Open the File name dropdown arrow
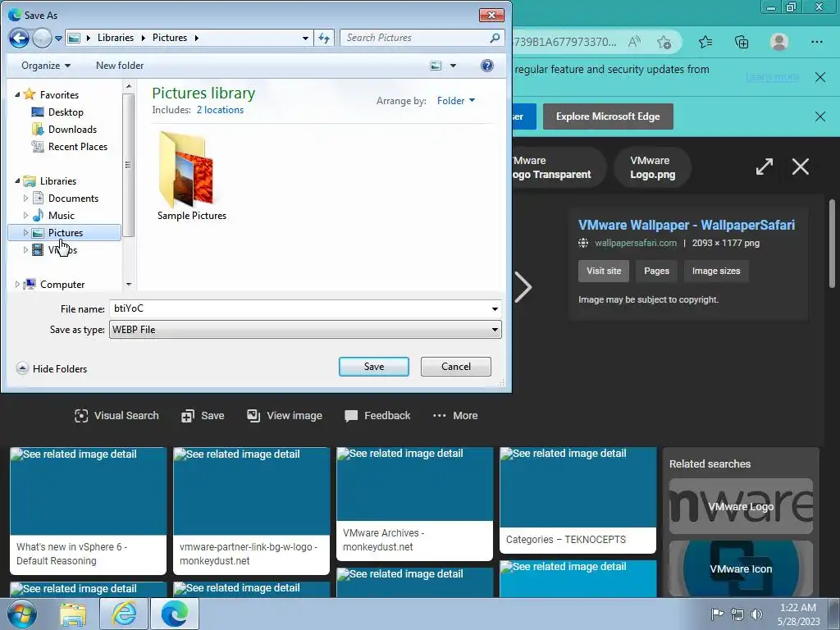 coord(495,308)
